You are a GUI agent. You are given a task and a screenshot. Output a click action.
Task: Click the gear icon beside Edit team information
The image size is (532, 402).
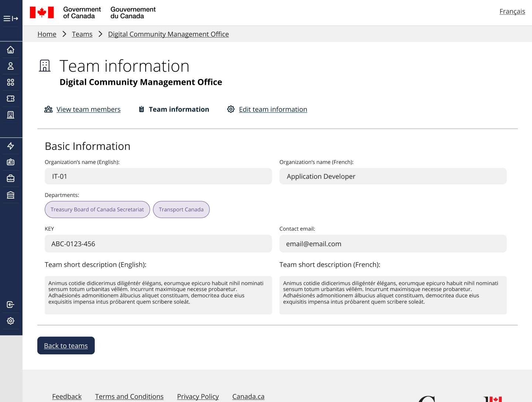(231, 109)
